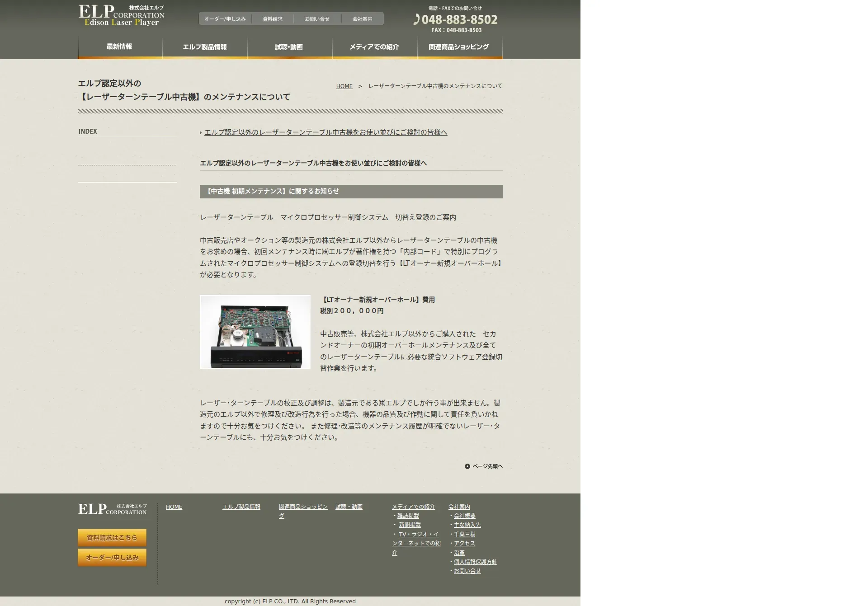The image size is (868, 606).
Task: Open 関連商品ショッピング navigation tab
Action: (x=459, y=47)
